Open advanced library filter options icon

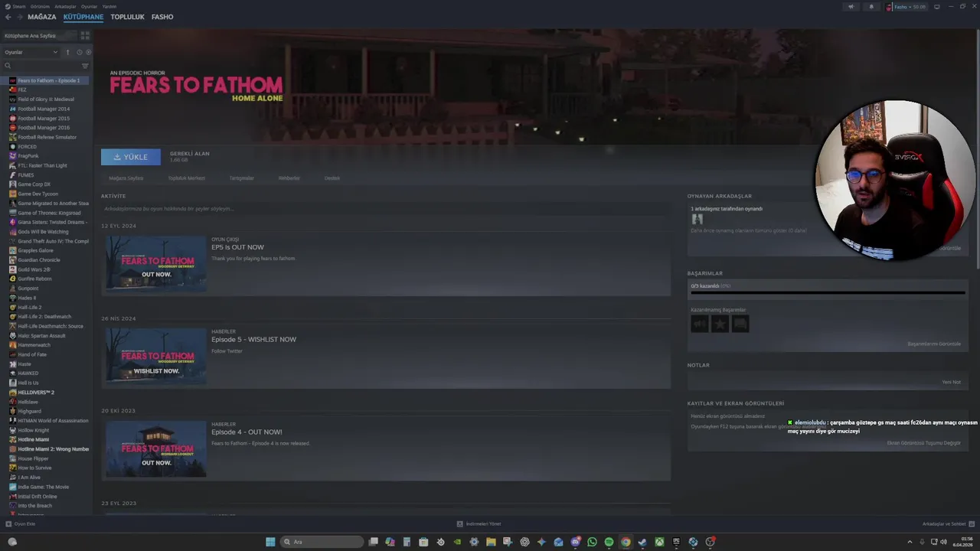85,66
